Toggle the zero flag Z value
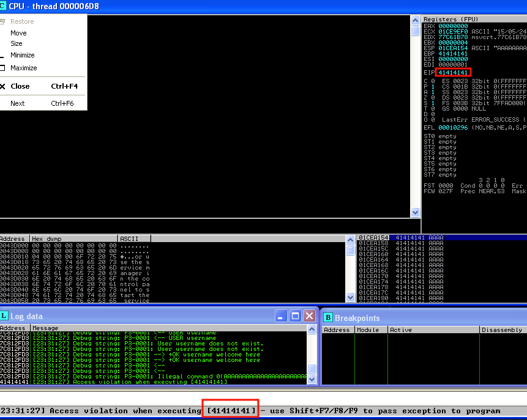This screenshot has height=420, width=527. point(433,97)
